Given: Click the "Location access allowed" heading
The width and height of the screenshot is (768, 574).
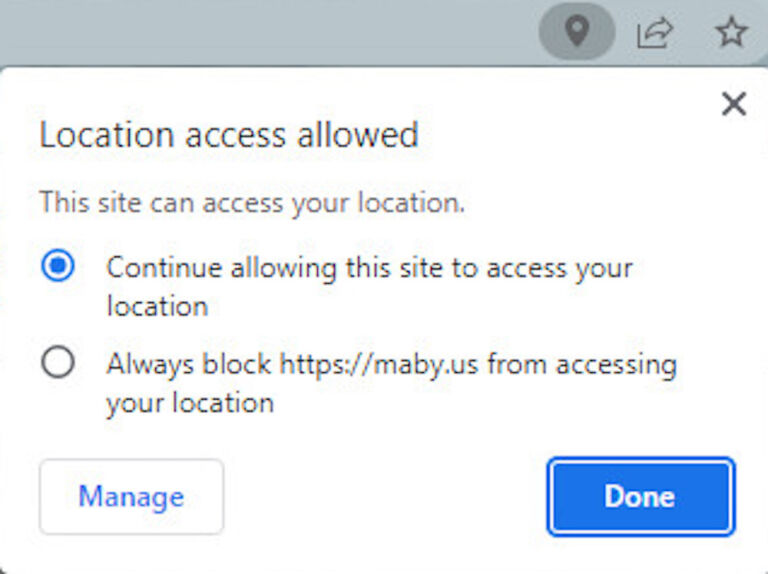Looking at the screenshot, I should pyautogui.click(x=229, y=135).
